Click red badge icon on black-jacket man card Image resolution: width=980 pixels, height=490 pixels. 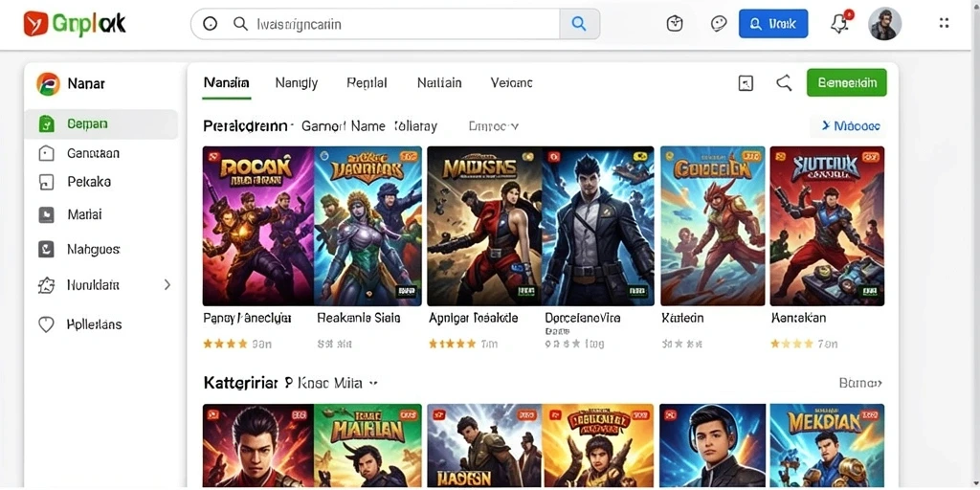(552, 157)
